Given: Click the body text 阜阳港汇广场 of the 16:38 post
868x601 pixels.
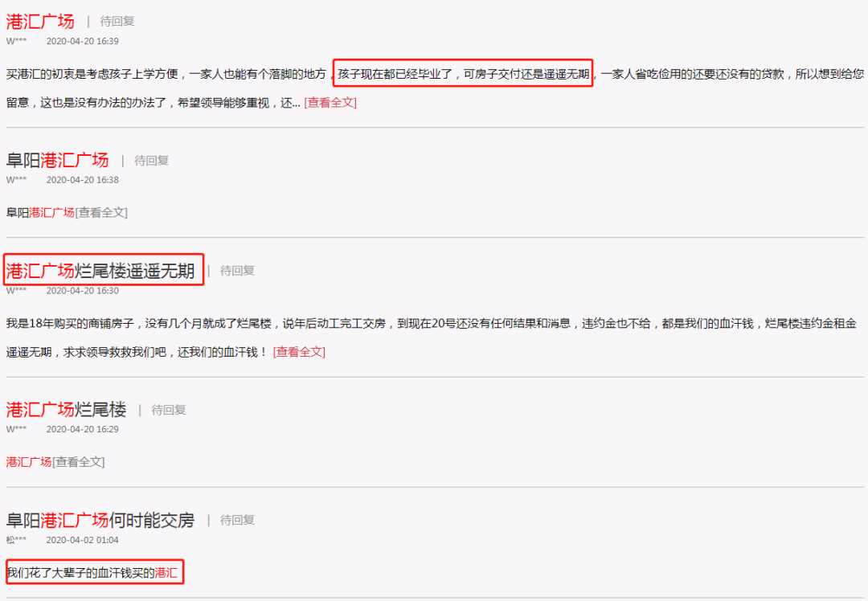Looking at the screenshot, I should [x=40, y=212].
